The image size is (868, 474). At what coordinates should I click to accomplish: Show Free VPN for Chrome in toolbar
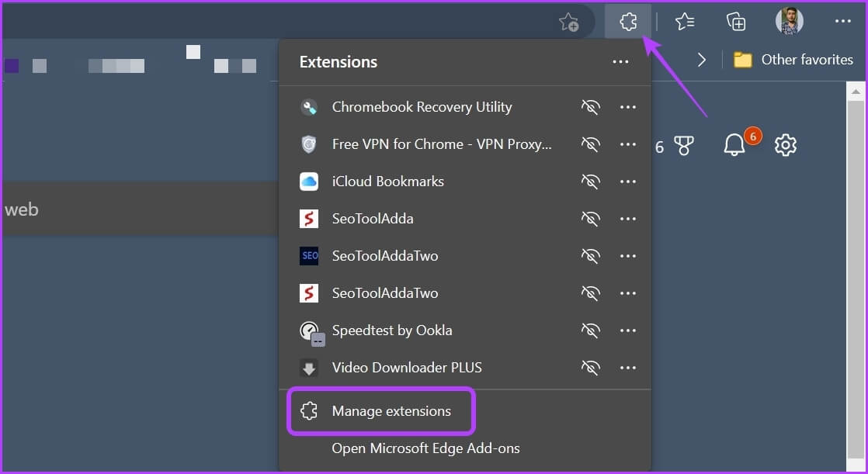pyautogui.click(x=591, y=144)
